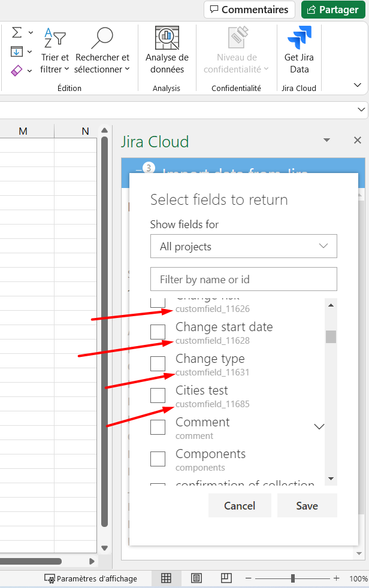Viewport: 369px width, 588px height.
Task: Expand the formula bar
Action: pos(361,110)
